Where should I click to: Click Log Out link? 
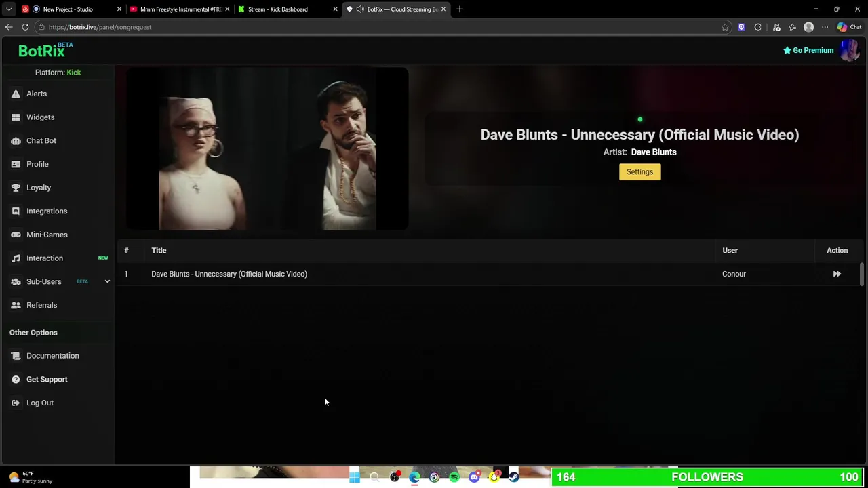[40, 403]
